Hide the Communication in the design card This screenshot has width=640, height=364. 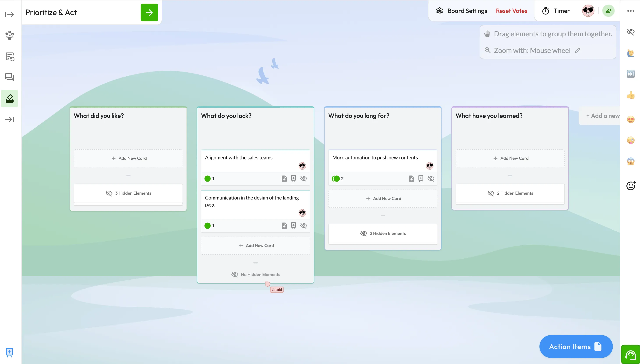tap(303, 225)
